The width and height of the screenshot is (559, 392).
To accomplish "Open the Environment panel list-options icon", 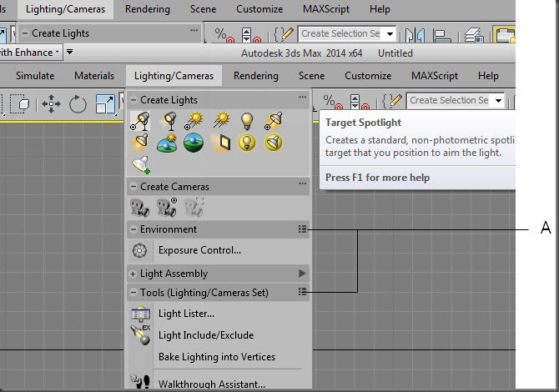I will (302, 229).
